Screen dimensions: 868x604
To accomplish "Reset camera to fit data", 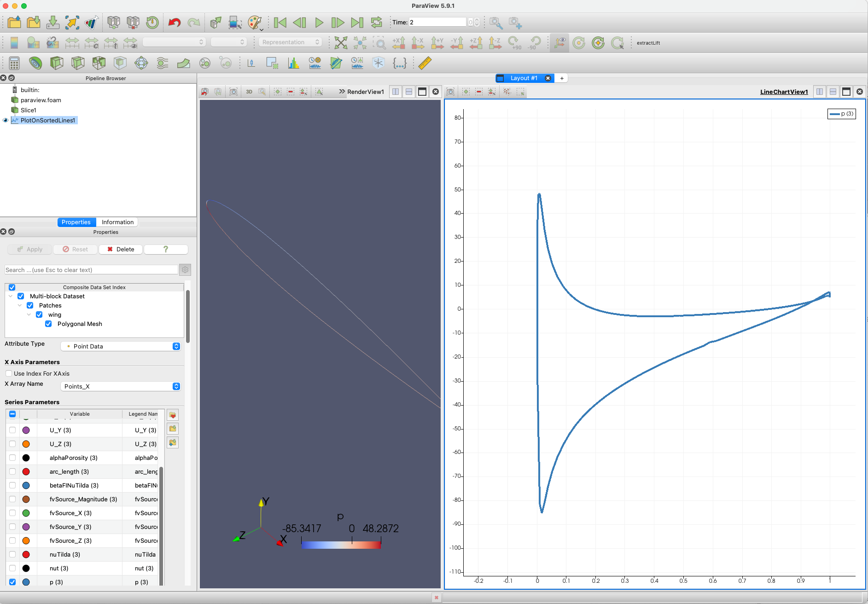I will [341, 42].
